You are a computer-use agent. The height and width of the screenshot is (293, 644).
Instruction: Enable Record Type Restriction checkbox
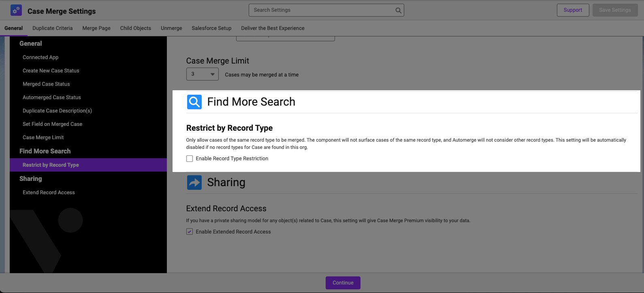(x=190, y=159)
